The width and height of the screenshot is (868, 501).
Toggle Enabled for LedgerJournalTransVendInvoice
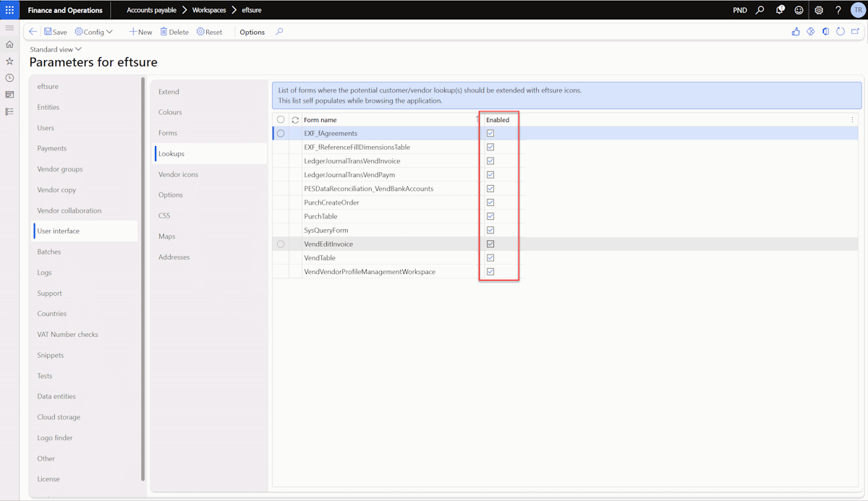click(x=490, y=160)
